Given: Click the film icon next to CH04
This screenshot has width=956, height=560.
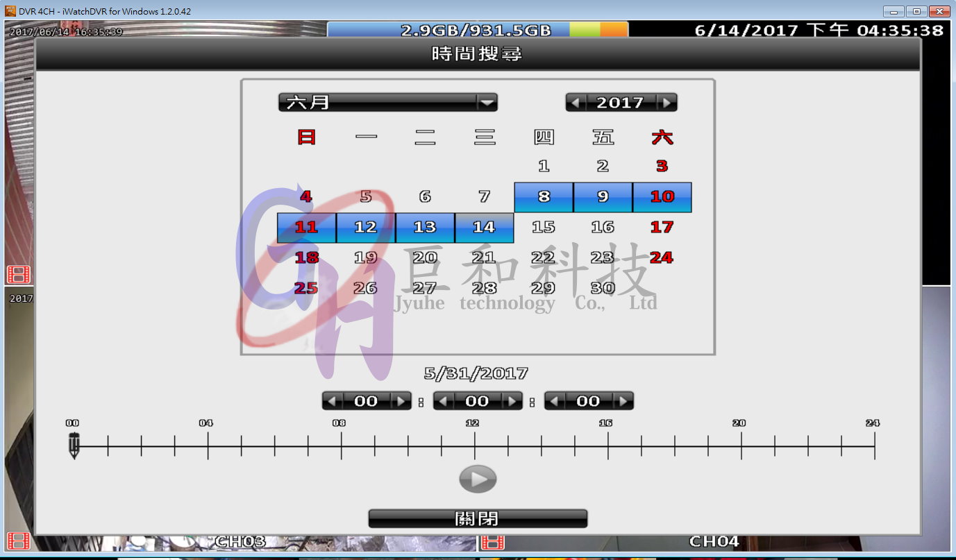Looking at the screenshot, I should [493, 541].
